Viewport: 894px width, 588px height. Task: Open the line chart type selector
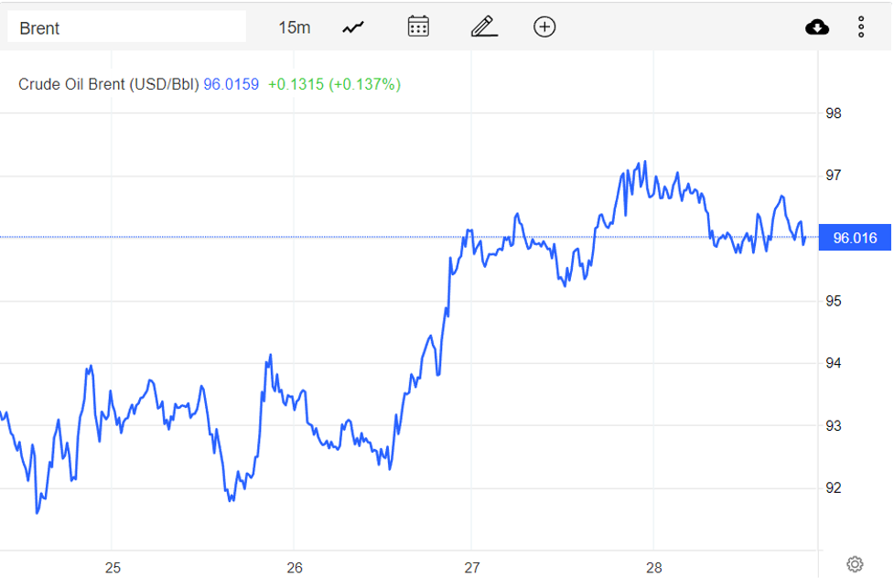(353, 27)
